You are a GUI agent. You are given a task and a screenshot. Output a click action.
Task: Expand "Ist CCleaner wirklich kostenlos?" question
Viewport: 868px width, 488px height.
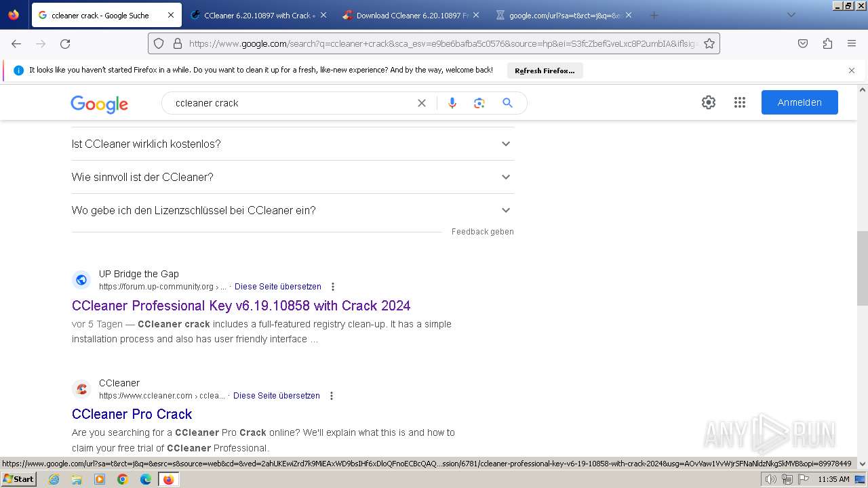click(x=293, y=144)
